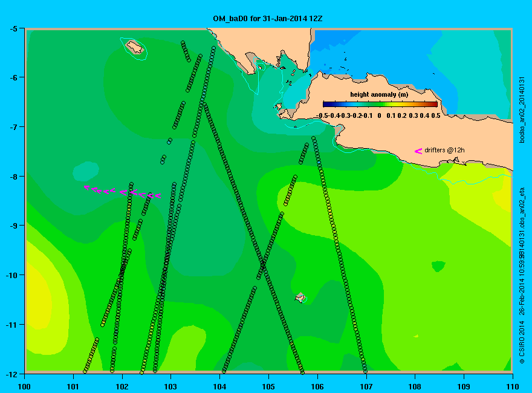Click the color bar tick label 0.1
The width and height of the screenshot is (532, 393).
tap(391, 115)
